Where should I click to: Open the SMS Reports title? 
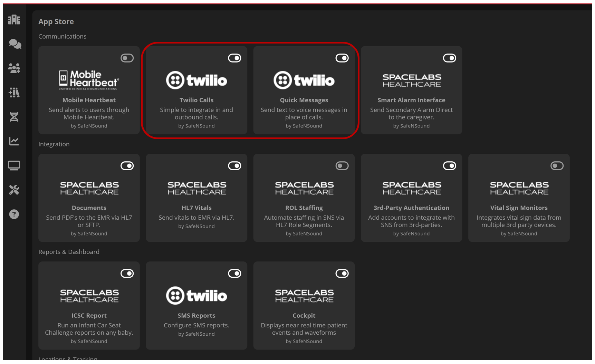[196, 316]
